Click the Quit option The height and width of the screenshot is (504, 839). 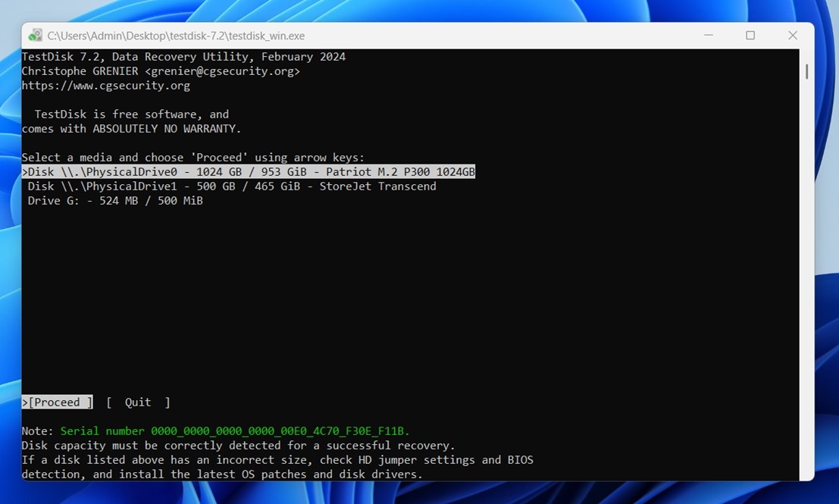click(138, 402)
